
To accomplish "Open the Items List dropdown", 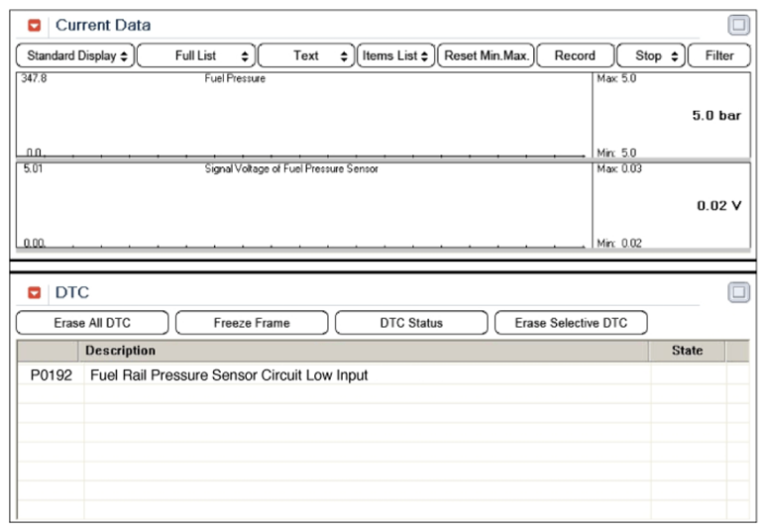I will (395, 56).
